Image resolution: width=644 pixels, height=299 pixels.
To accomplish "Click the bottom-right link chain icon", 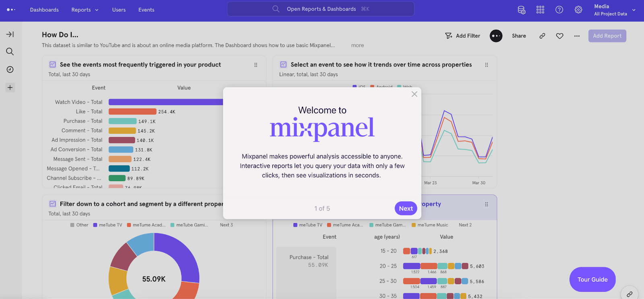I will (630, 294).
